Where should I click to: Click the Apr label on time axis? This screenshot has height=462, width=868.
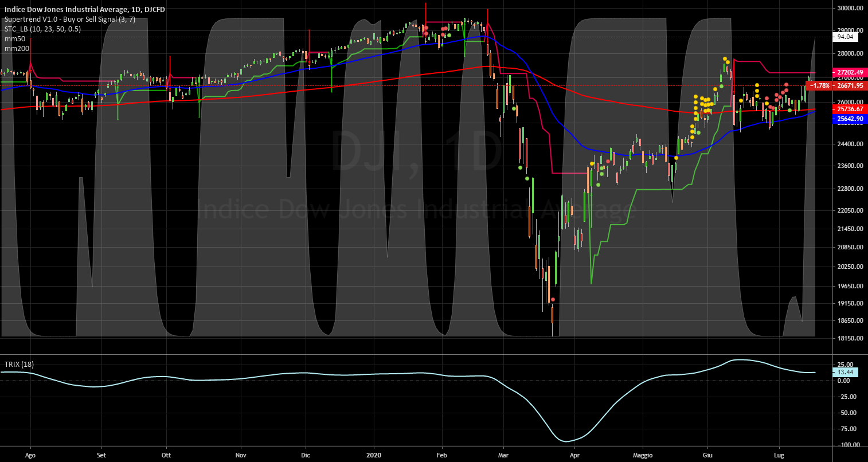pos(575,454)
